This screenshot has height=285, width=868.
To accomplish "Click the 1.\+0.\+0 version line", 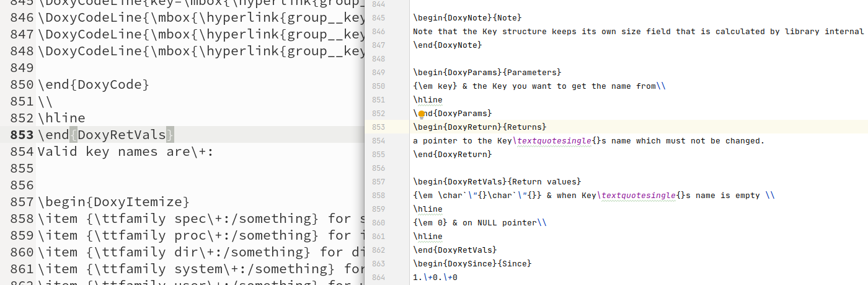I will [x=435, y=277].
